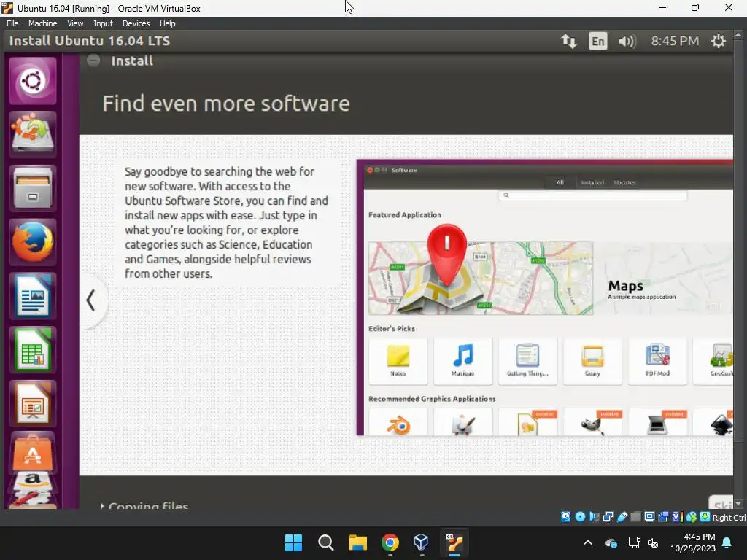Viewport: 747px width, 560px height.
Task: Open the Windows Start menu
Action: (293, 542)
